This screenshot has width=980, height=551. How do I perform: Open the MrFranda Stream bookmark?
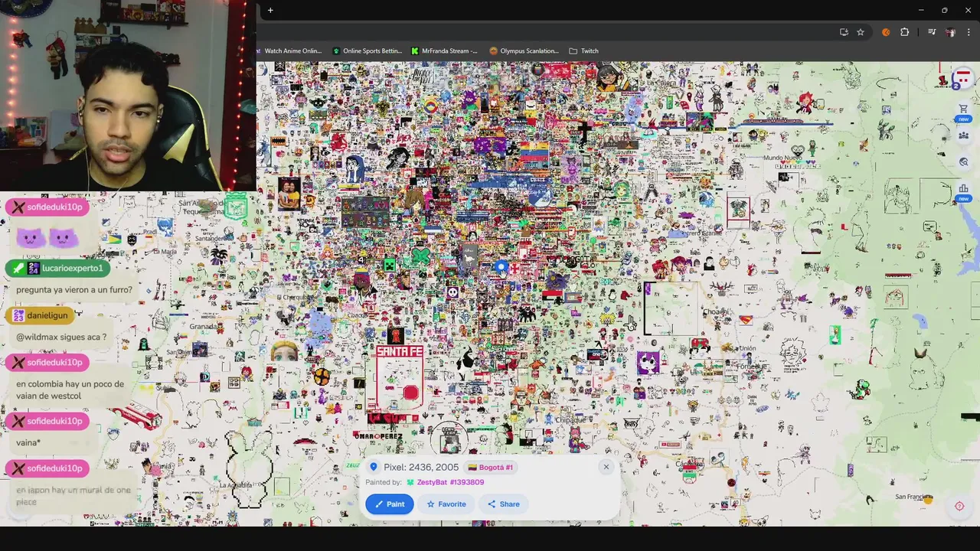445,51
